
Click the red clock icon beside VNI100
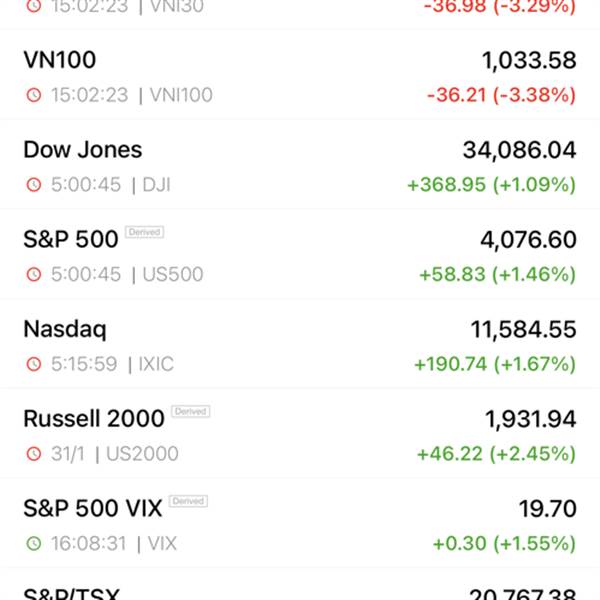(x=34, y=95)
